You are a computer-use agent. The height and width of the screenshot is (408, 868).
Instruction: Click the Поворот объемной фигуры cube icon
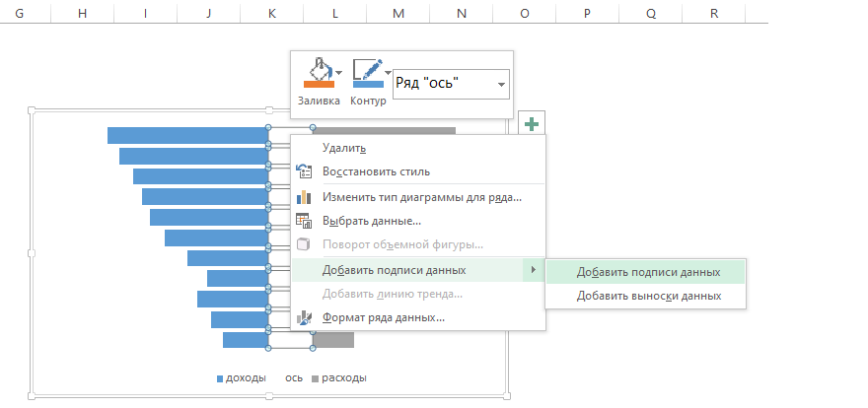[x=304, y=244]
